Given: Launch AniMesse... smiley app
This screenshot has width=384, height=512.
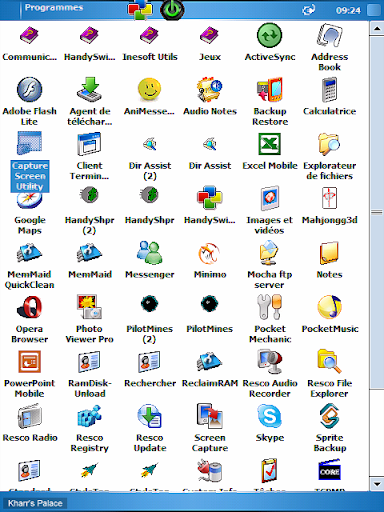Looking at the screenshot, I should (149, 89).
